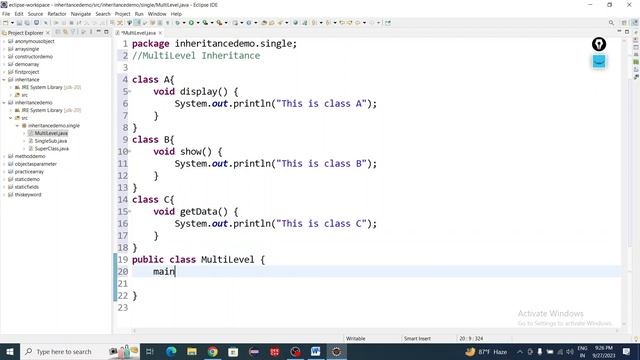
Task: Open the New button dropdown arrow
Action: 12,23
